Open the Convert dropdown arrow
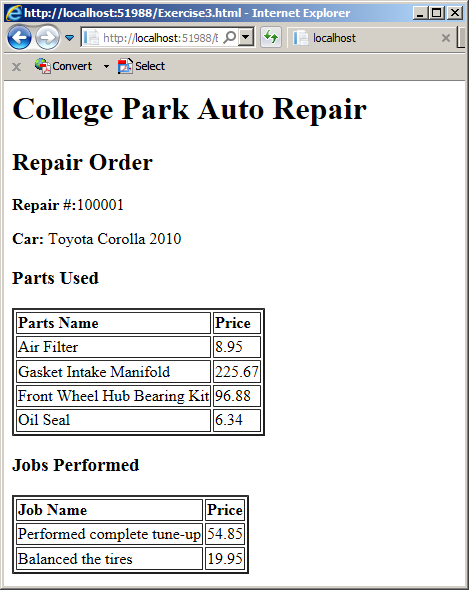 pyautogui.click(x=106, y=67)
